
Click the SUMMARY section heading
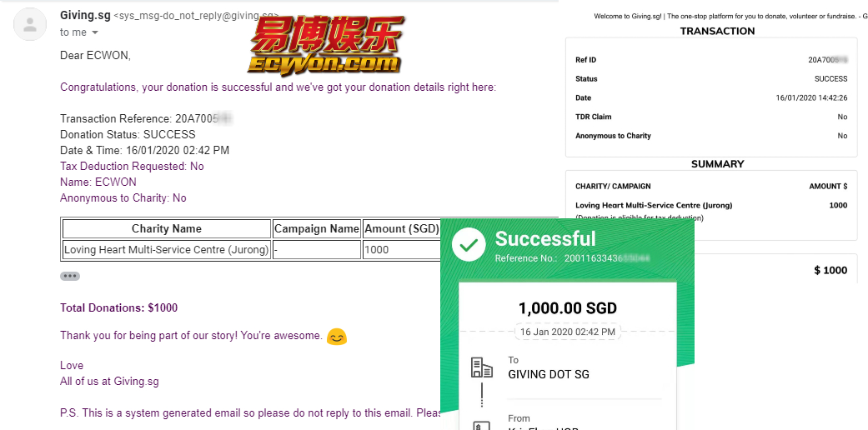click(717, 164)
